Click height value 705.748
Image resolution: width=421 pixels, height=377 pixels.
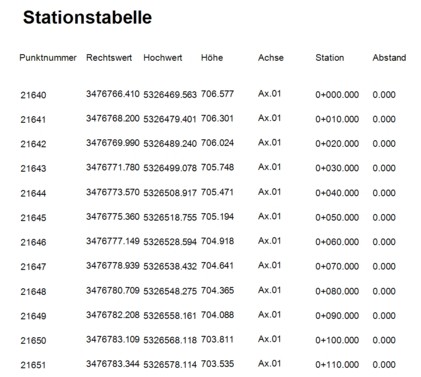(x=217, y=167)
